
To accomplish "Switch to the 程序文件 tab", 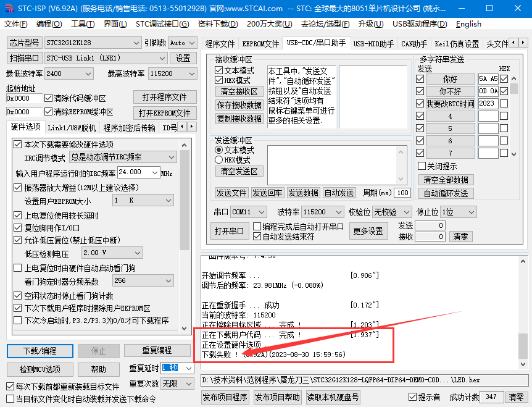I will (220, 44).
